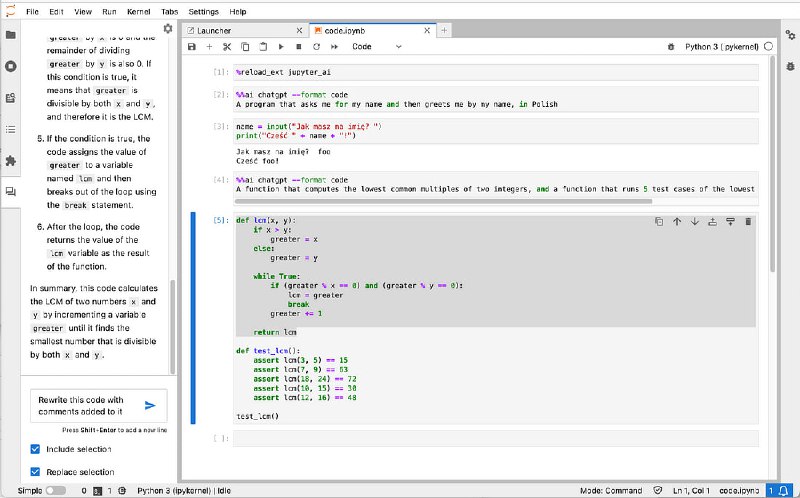Copy the selected cell from toolbar
Screen dimensions: 800x498
245,46
